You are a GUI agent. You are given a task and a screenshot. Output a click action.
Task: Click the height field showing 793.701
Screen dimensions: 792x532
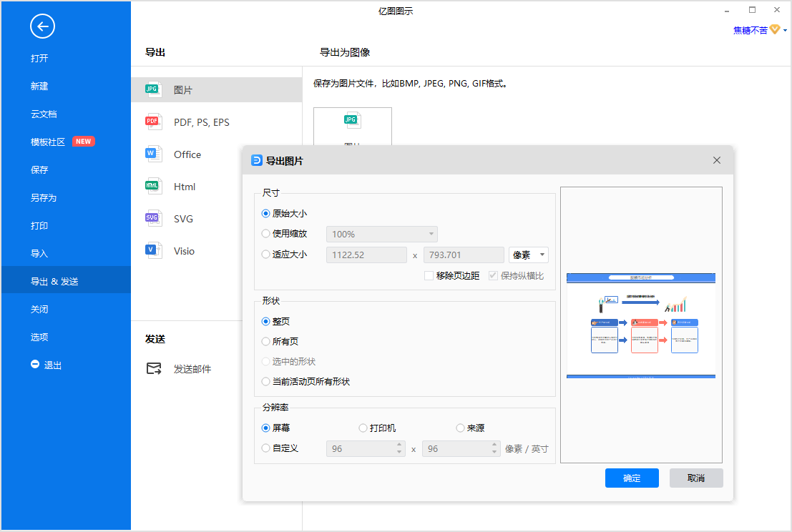point(464,255)
